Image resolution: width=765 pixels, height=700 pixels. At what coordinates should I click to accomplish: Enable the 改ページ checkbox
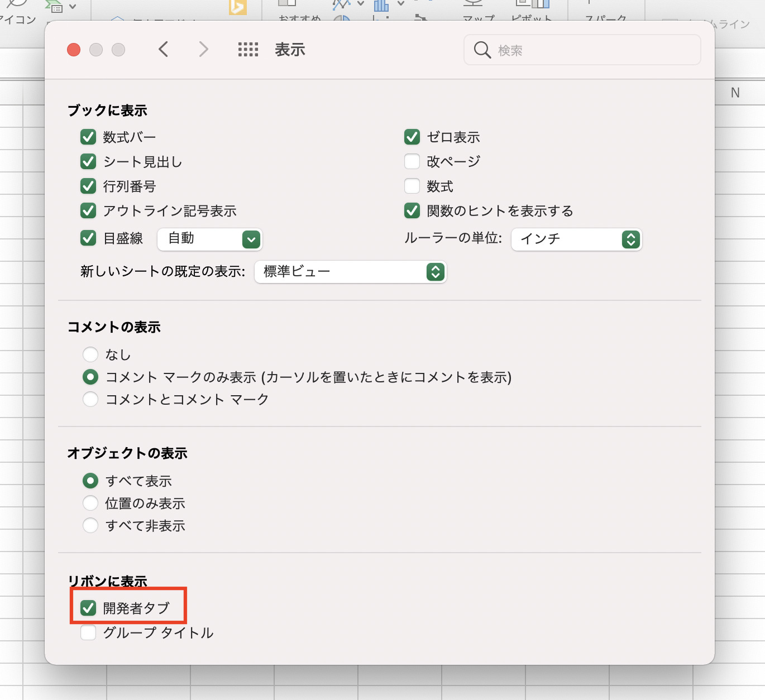[x=412, y=161]
